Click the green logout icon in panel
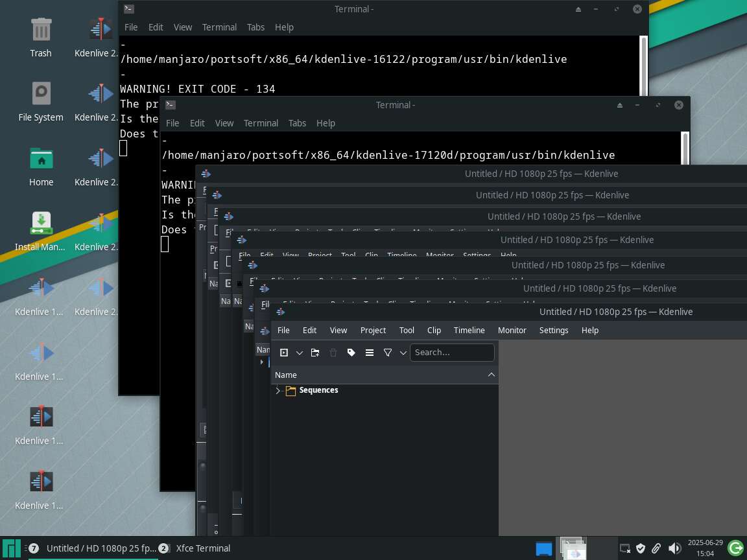Screen dimensions: 747x560 pos(735,548)
